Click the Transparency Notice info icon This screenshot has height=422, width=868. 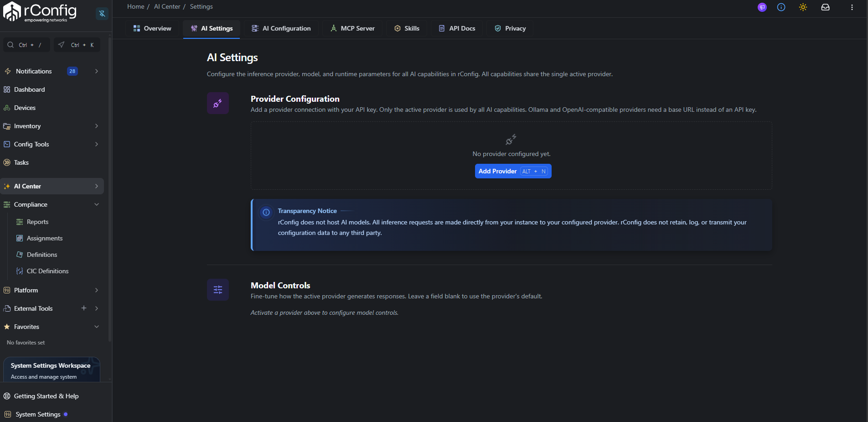[266, 212]
